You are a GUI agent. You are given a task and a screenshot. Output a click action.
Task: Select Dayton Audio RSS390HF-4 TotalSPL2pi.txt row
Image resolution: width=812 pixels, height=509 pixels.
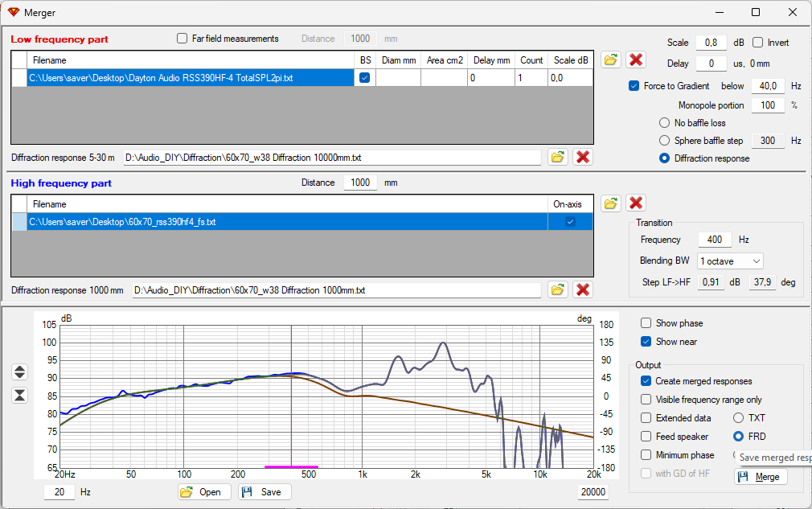point(191,78)
